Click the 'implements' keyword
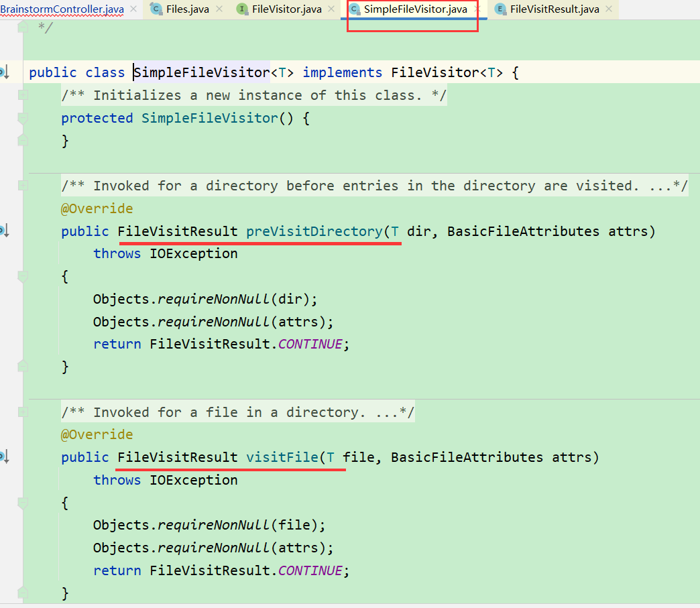This screenshot has height=608, width=700. (343, 72)
